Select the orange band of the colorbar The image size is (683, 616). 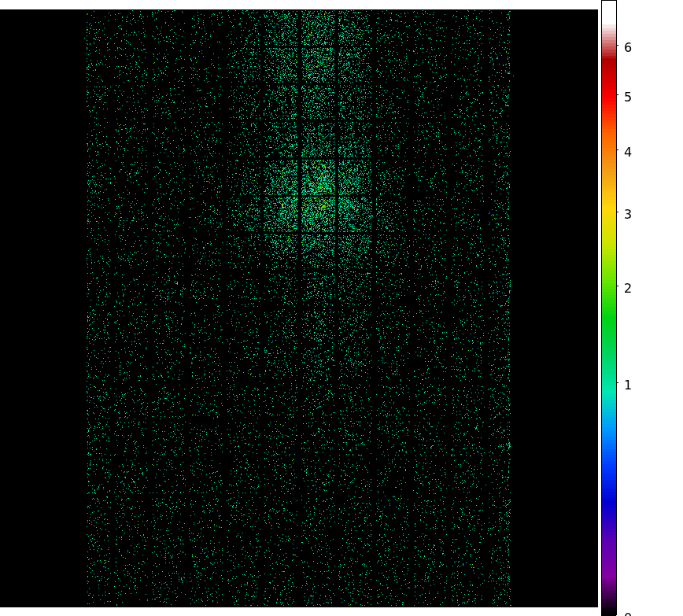point(608,157)
